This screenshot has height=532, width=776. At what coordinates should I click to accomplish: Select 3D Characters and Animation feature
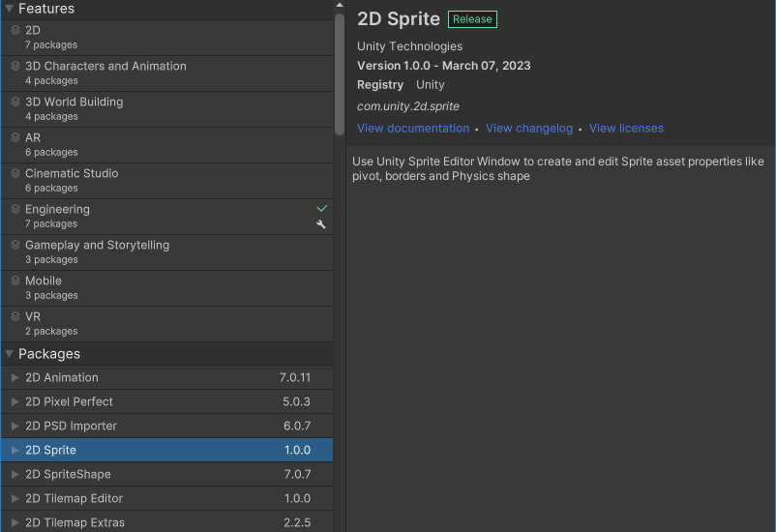pos(167,74)
